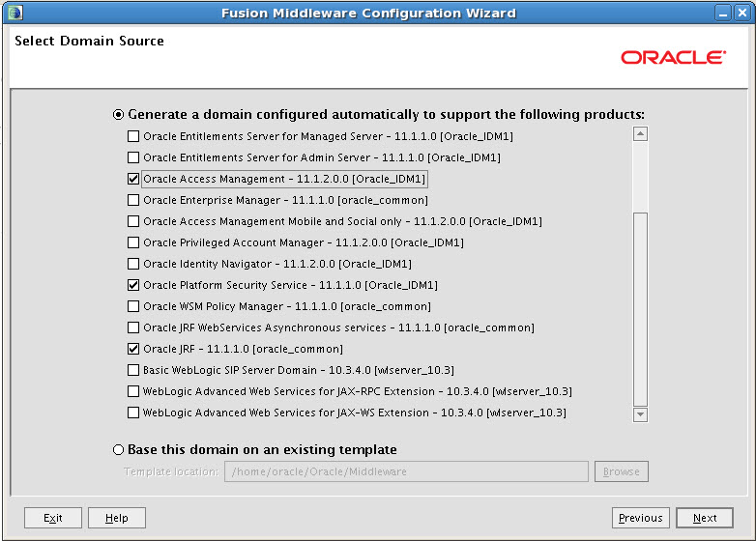Click the Oracle logo
756x541 pixels.
pyautogui.click(x=673, y=58)
